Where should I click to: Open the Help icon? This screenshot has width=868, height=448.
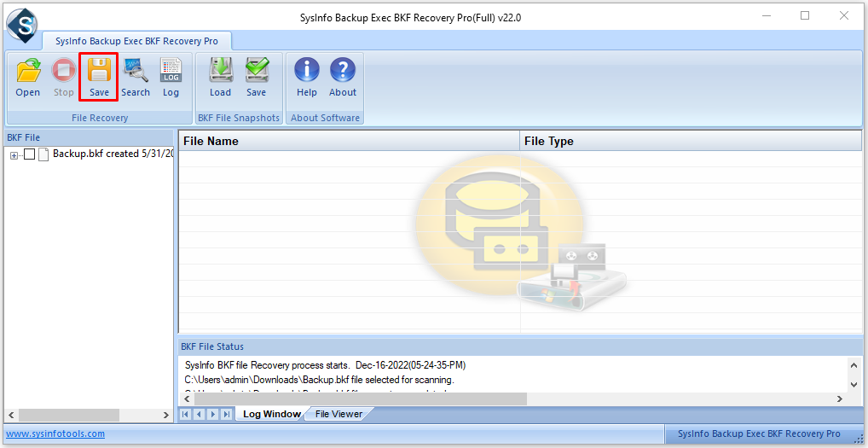pos(307,78)
